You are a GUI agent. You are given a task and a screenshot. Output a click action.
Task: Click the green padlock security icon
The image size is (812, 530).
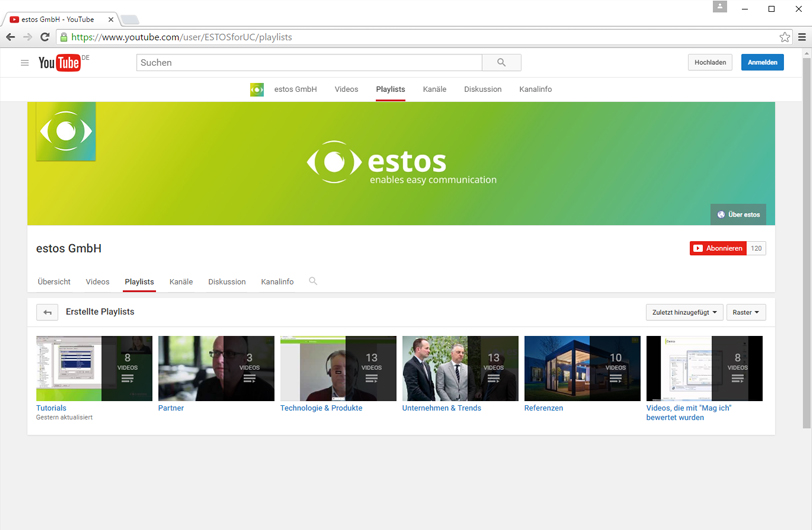click(64, 37)
